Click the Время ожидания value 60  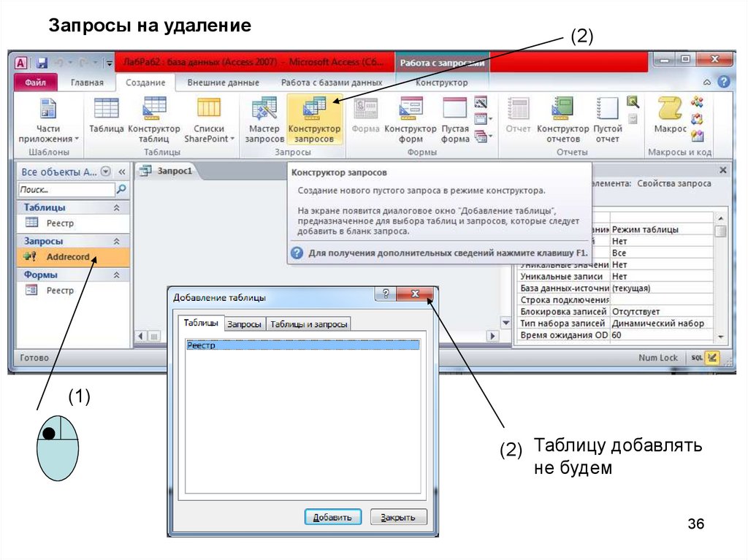point(662,335)
